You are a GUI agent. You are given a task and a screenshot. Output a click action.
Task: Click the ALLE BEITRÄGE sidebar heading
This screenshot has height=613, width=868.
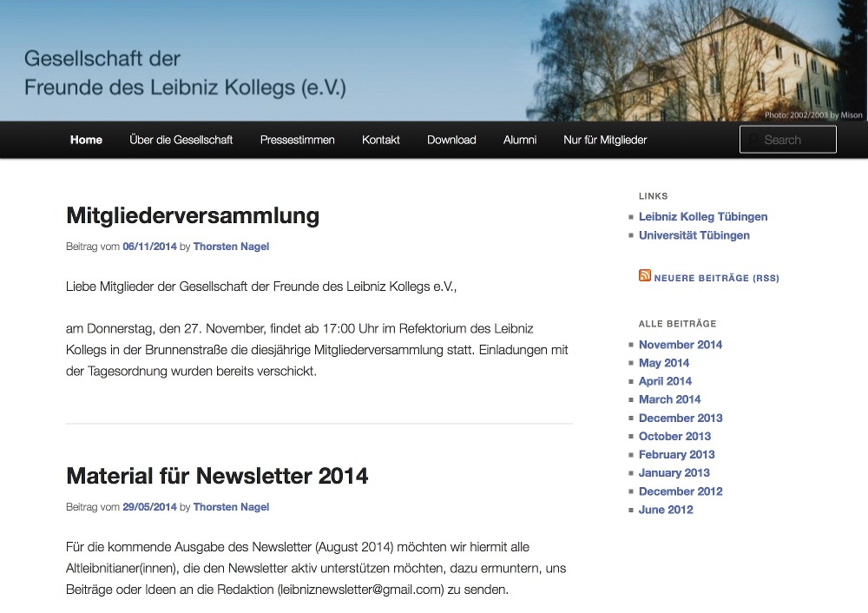click(x=678, y=323)
